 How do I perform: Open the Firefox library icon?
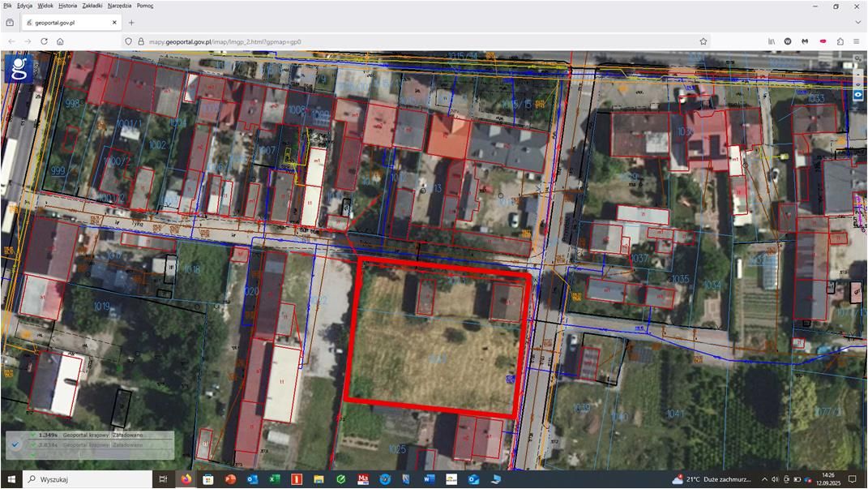click(x=772, y=41)
